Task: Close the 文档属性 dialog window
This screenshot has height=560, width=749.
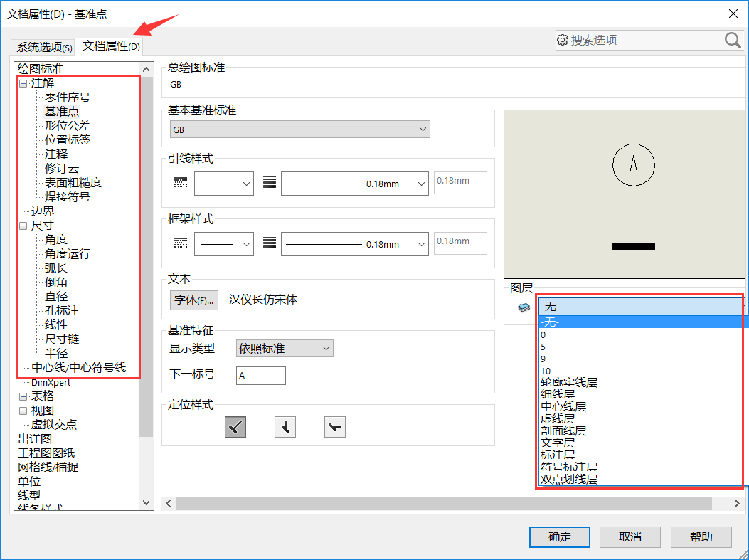Action: (x=733, y=14)
